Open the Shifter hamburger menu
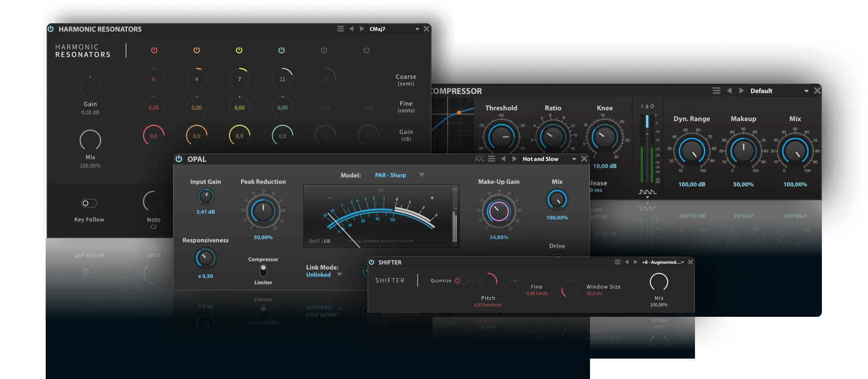868x379 pixels. click(x=617, y=262)
